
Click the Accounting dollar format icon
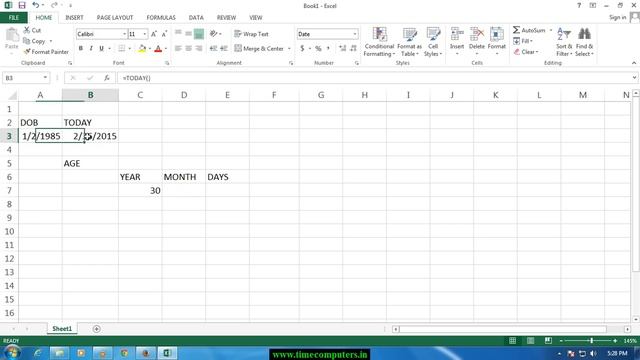302,48
